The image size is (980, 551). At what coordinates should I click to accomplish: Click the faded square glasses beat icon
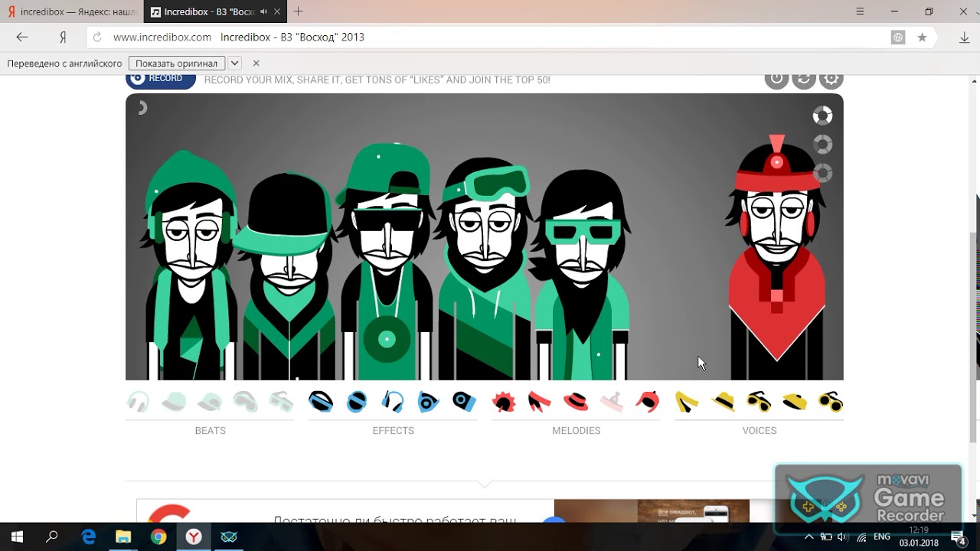(282, 401)
